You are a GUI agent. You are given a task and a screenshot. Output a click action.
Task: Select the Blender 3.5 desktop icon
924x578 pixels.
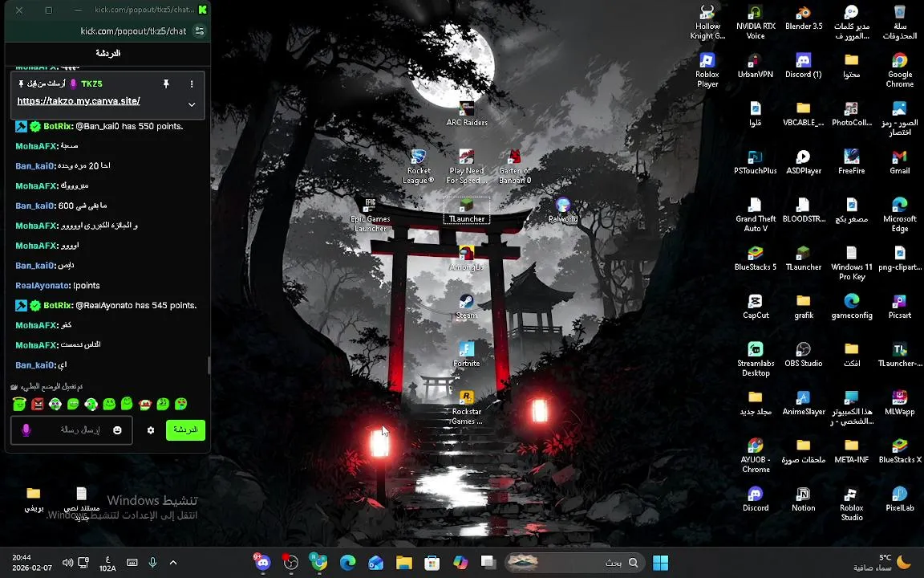coord(803,18)
